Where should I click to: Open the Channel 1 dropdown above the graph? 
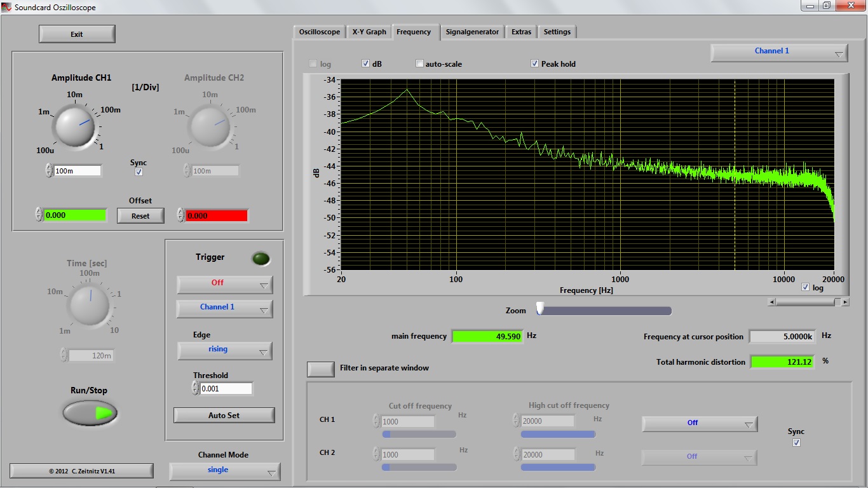coord(779,52)
